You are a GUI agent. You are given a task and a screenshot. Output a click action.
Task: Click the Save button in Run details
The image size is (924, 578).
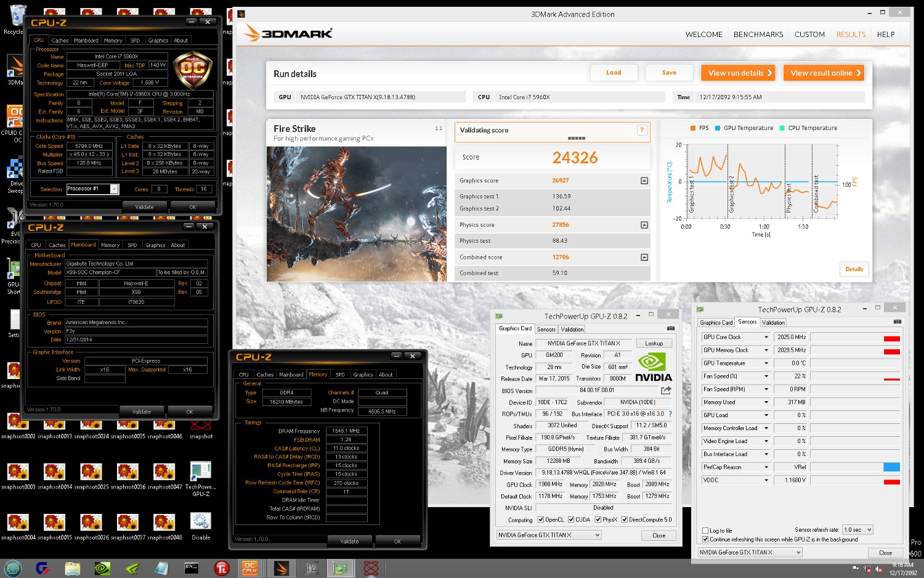(669, 73)
